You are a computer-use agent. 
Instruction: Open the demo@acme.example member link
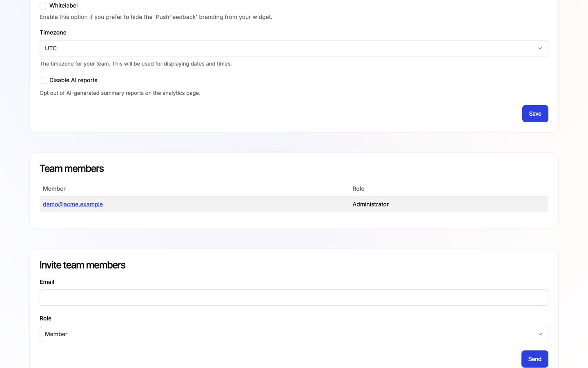coord(73,204)
